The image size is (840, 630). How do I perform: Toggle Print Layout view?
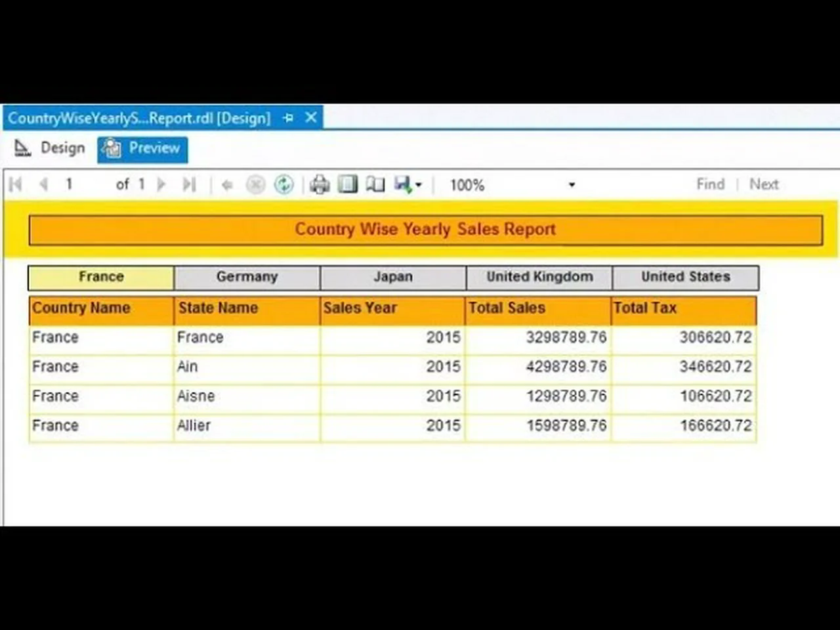coord(347,184)
